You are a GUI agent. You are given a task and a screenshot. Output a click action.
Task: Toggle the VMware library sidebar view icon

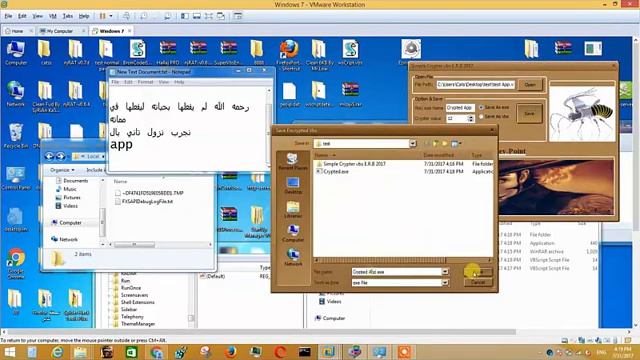click(x=184, y=16)
